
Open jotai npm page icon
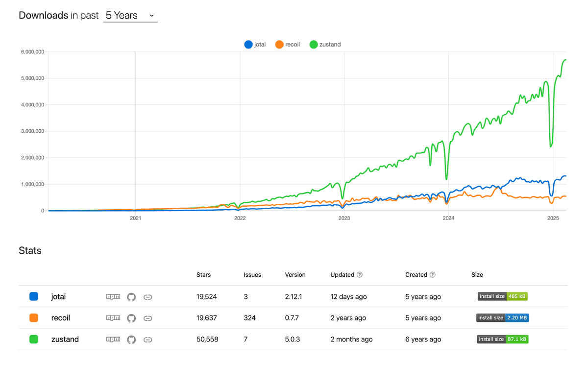[113, 296]
